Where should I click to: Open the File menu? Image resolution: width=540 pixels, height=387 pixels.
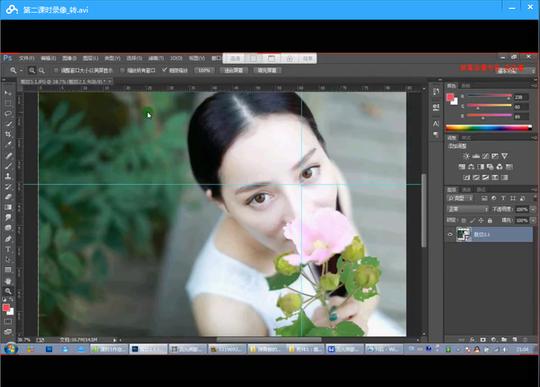[x=27, y=59]
